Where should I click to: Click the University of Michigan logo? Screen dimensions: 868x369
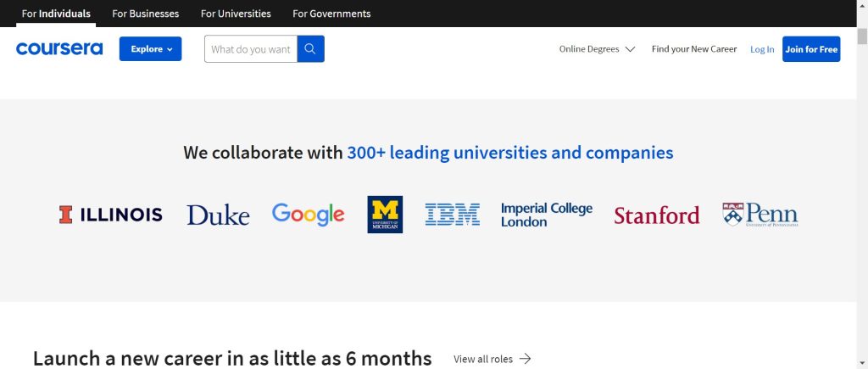[x=385, y=214]
